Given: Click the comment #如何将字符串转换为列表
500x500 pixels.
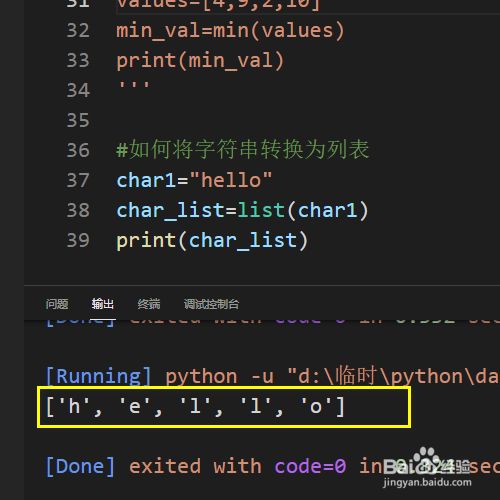Looking at the screenshot, I should coord(243,149).
